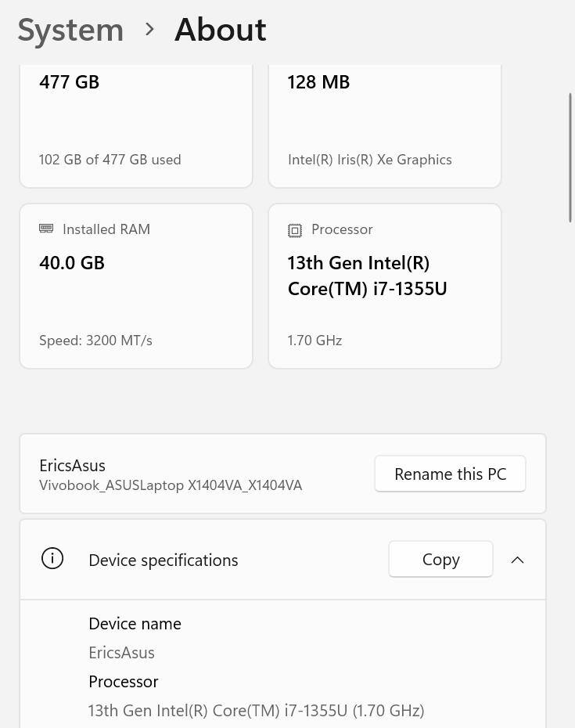This screenshot has height=728, width=575.
Task: Select the 128 MB graphics card tile
Action: point(384,125)
